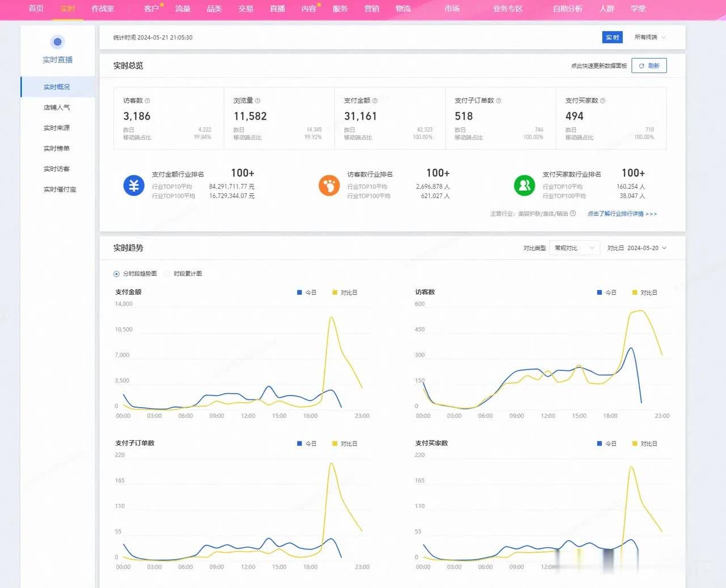Screen dimensions: 726x588
Task: Open the 品类 top menu item
Action: (x=214, y=9)
